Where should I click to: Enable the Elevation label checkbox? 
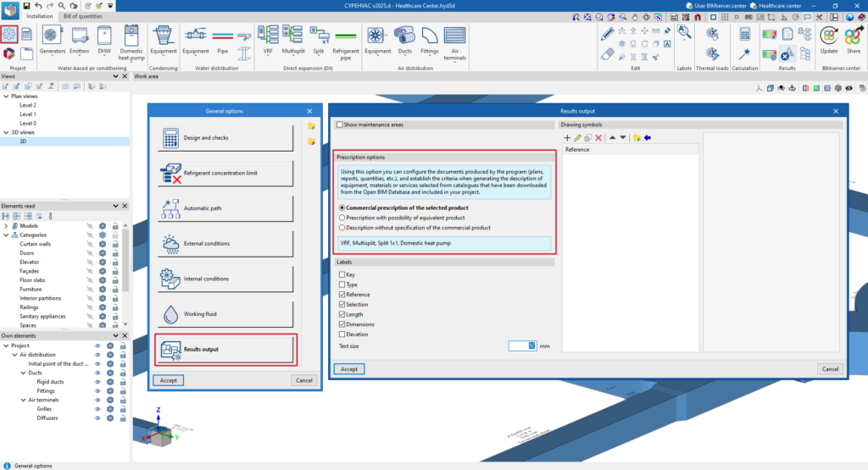tap(342, 335)
